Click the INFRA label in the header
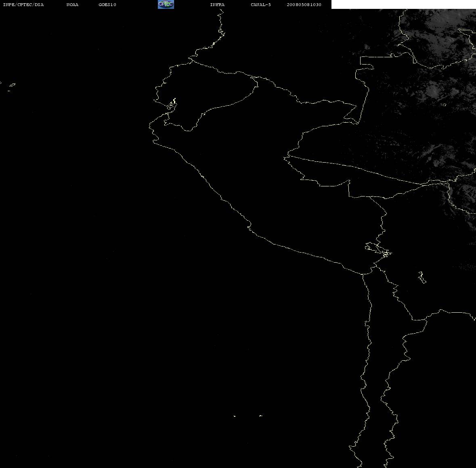Image resolution: width=476 pixels, height=468 pixels. 217,4
